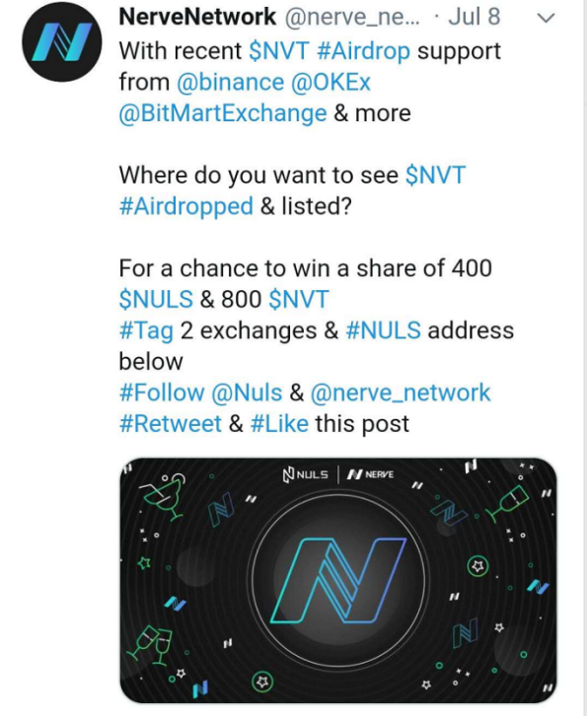Open NerveNetwork display name
The width and height of the screenshot is (588, 717).
point(197,17)
